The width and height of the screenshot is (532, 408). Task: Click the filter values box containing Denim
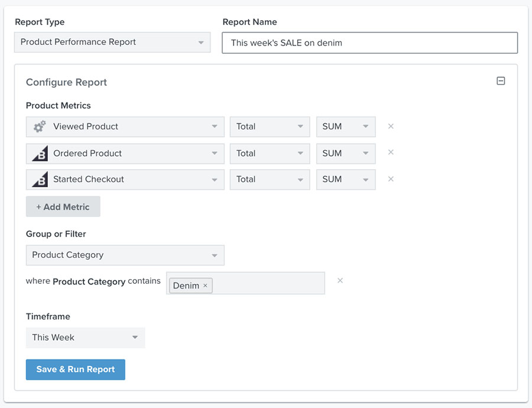click(266, 283)
